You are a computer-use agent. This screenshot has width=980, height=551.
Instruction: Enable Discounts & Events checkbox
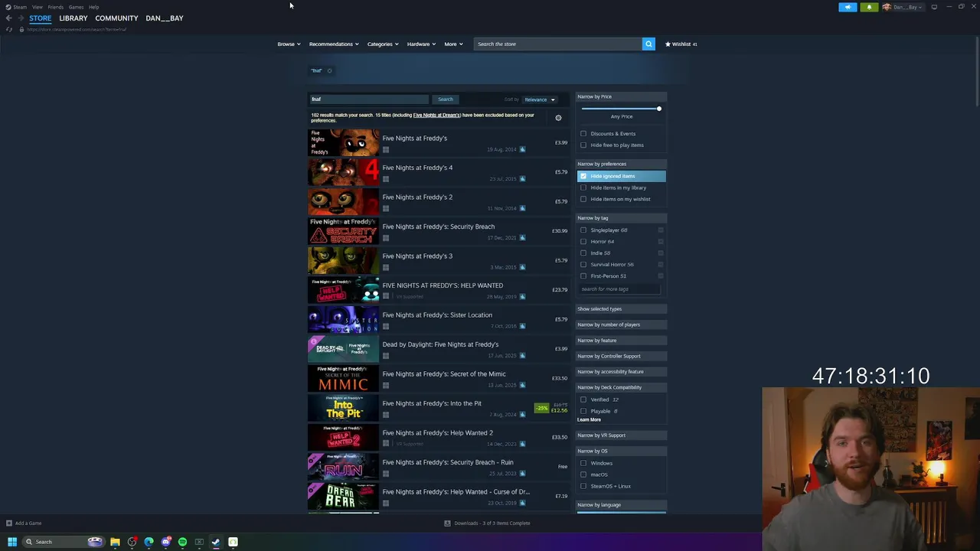[583, 134]
